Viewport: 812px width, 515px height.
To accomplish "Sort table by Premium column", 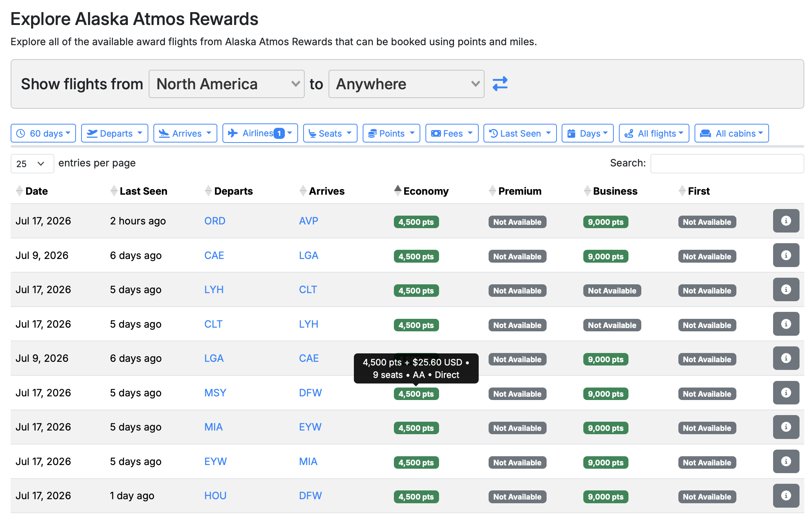I will pos(515,191).
